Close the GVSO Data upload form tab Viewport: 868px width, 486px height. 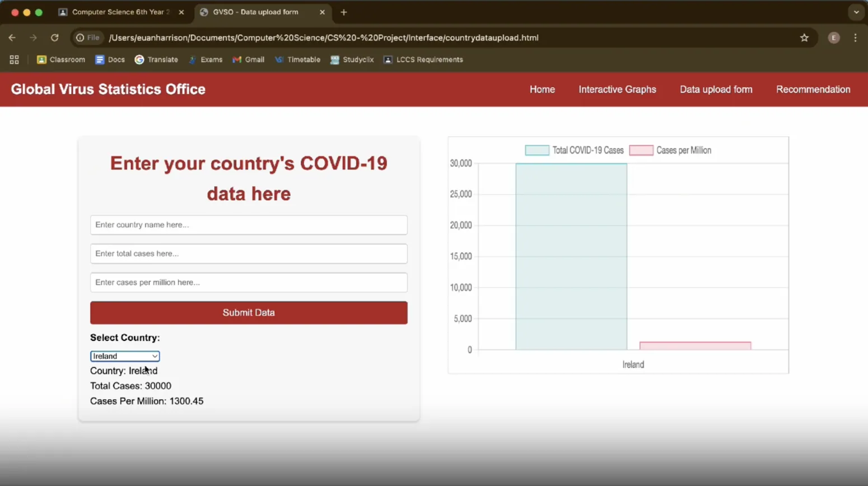[322, 12]
